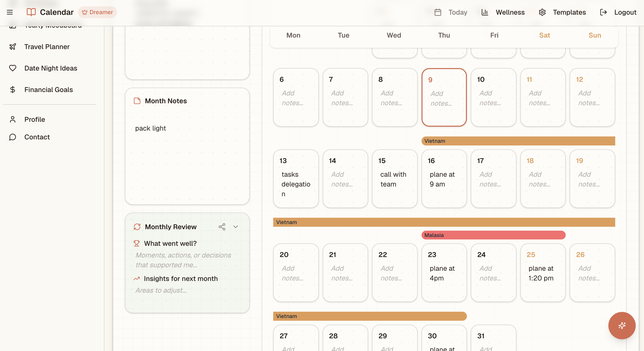Click the Contact chat bubble icon
Viewport: 644px width, 351px height.
pos(12,137)
